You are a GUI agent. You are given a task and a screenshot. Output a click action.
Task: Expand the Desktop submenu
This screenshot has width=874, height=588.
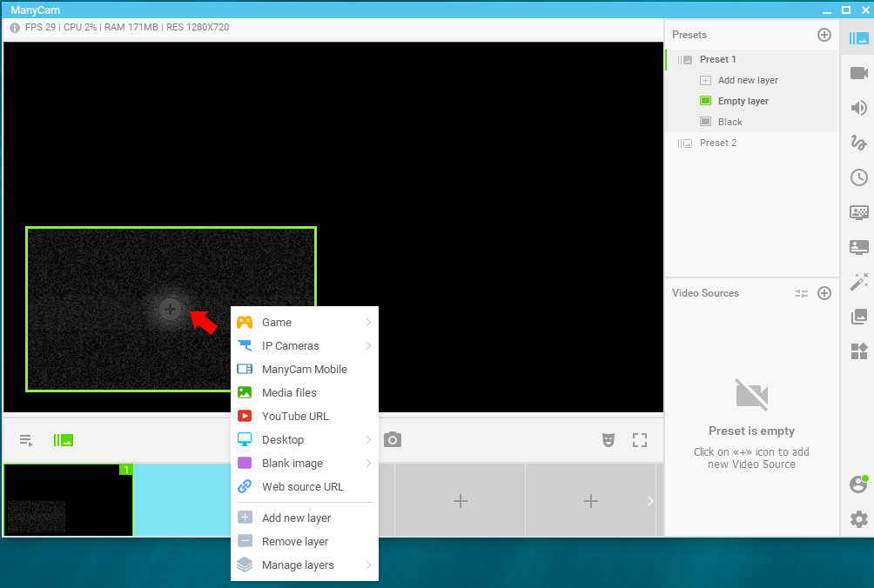point(305,440)
